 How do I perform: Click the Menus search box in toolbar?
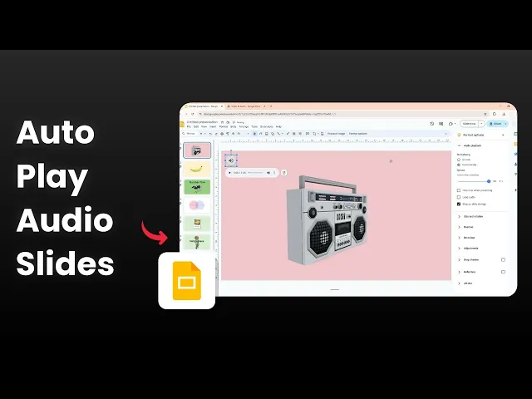(x=190, y=134)
